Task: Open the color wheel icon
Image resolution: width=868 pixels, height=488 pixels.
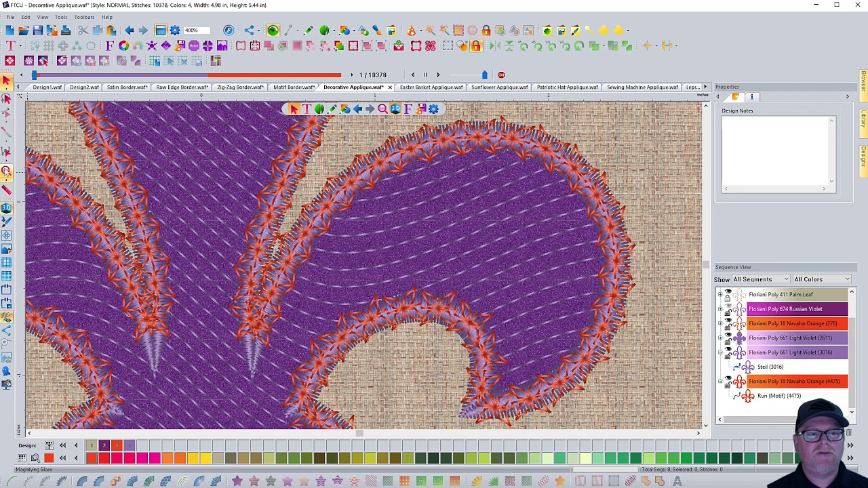Action: point(123,45)
